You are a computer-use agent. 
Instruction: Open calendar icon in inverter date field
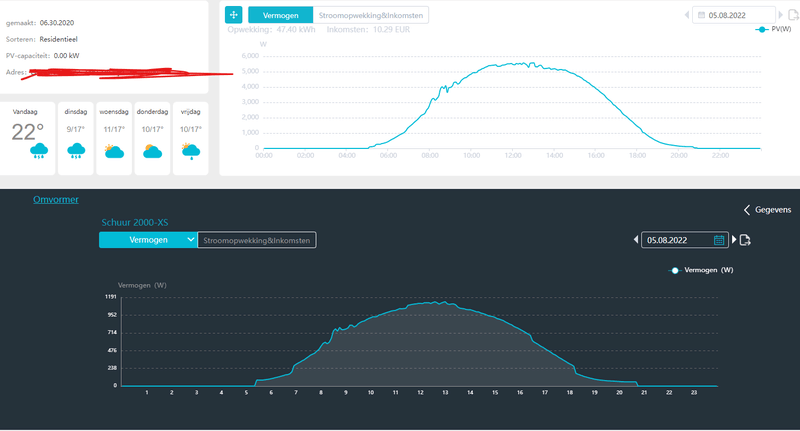click(x=719, y=240)
